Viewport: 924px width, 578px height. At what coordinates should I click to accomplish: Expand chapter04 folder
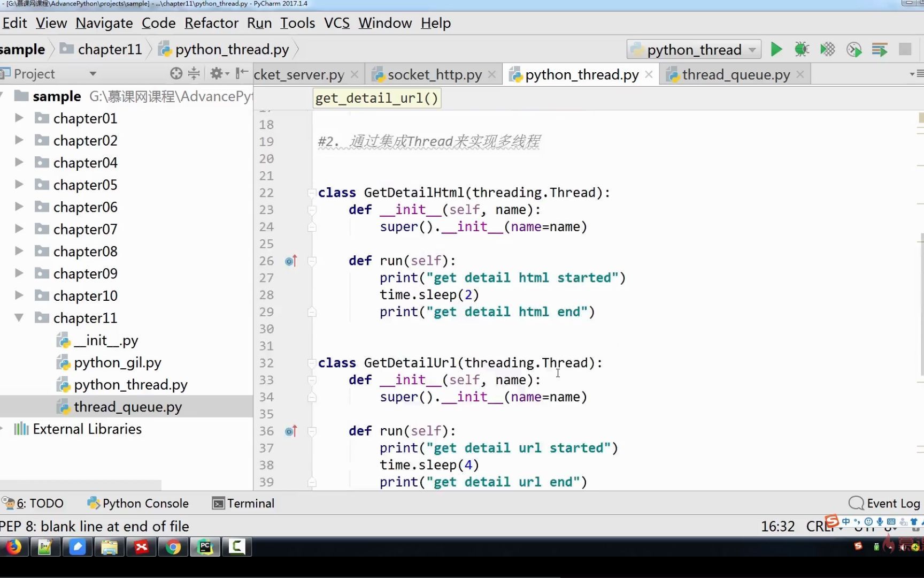point(19,162)
